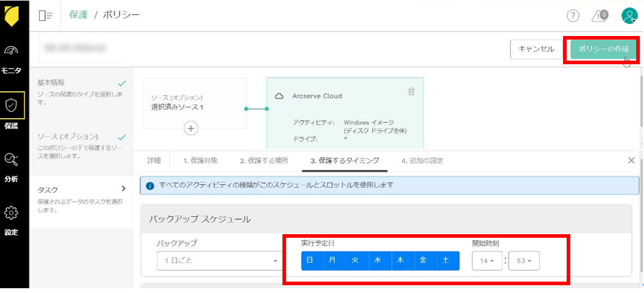Viewport: 644px width, 293px height.
Task: Open the help question mark icon
Action: pyautogui.click(x=573, y=16)
